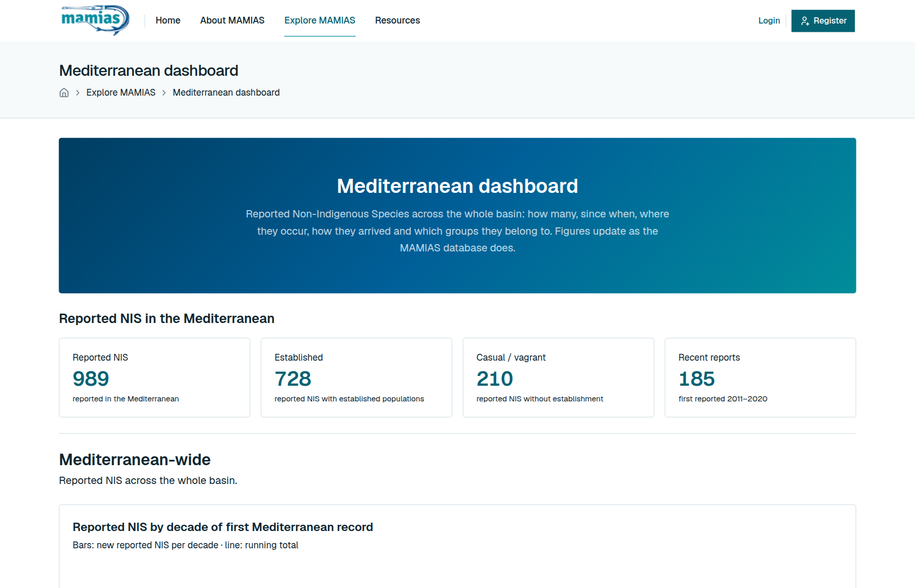The height and width of the screenshot is (588, 915).
Task: Select Explore MAMIAS navigation tab
Action: pos(319,20)
